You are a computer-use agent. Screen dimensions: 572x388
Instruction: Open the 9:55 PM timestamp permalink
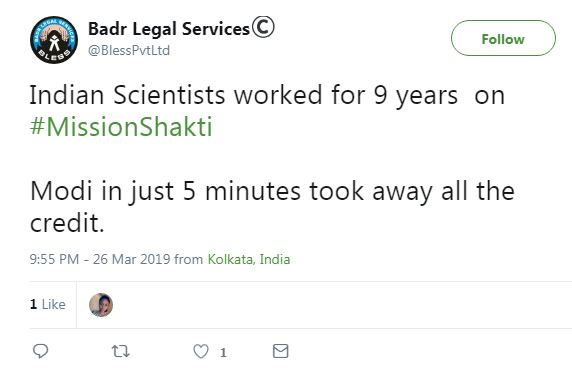click(x=54, y=259)
